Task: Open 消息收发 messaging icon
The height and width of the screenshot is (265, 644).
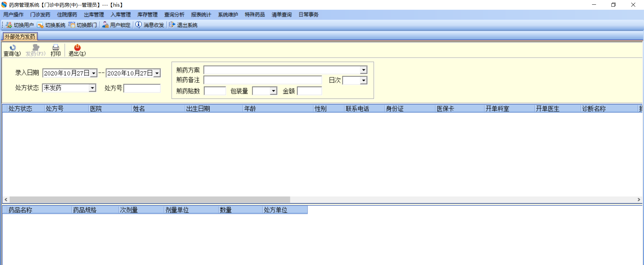Action: (x=139, y=25)
